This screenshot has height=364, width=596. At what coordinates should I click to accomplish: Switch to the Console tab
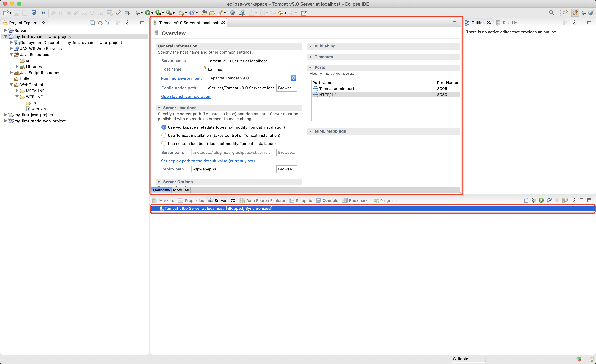coord(327,201)
